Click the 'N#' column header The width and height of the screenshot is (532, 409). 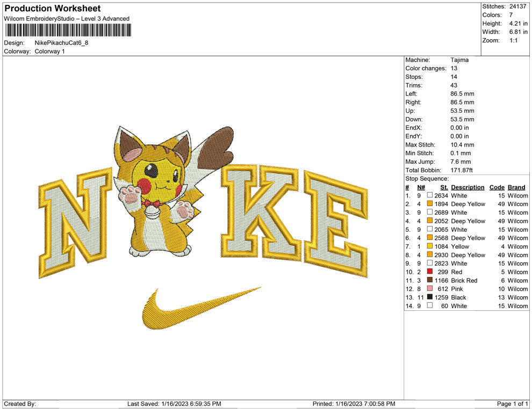pyautogui.click(x=421, y=187)
